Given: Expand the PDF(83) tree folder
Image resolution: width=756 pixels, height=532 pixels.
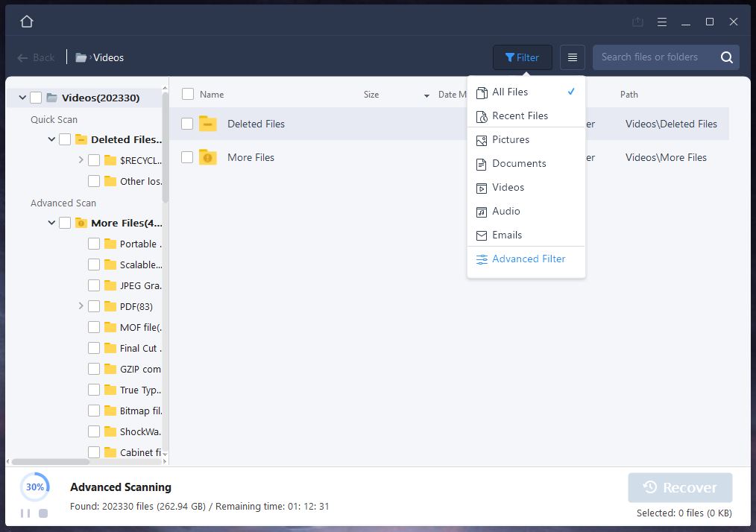Looking at the screenshot, I should click(x=81, y=306).
